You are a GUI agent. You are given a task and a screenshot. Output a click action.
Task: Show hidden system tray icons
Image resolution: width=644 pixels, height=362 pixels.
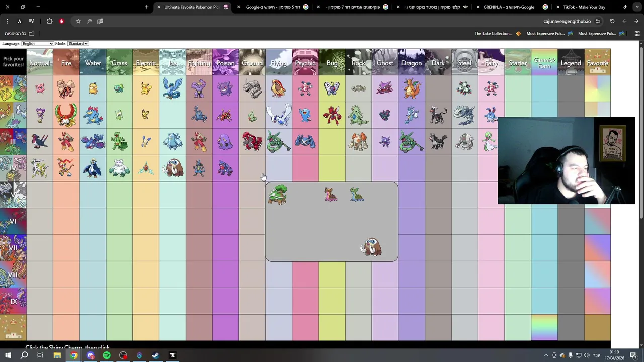(546, 355)
